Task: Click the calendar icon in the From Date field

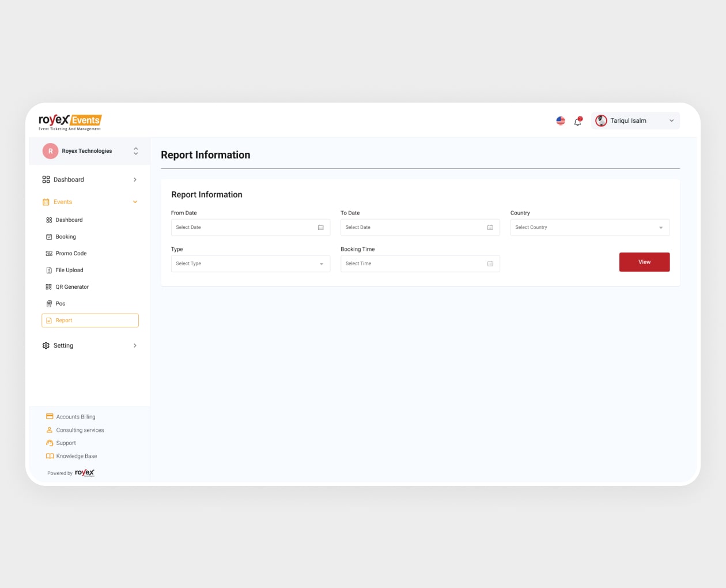Action: (x=320, y=227)
